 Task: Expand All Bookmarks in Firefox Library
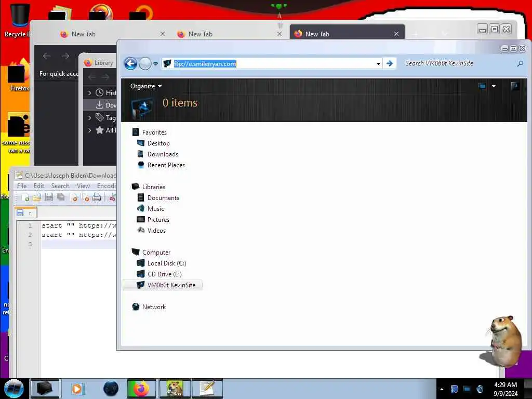89,130
